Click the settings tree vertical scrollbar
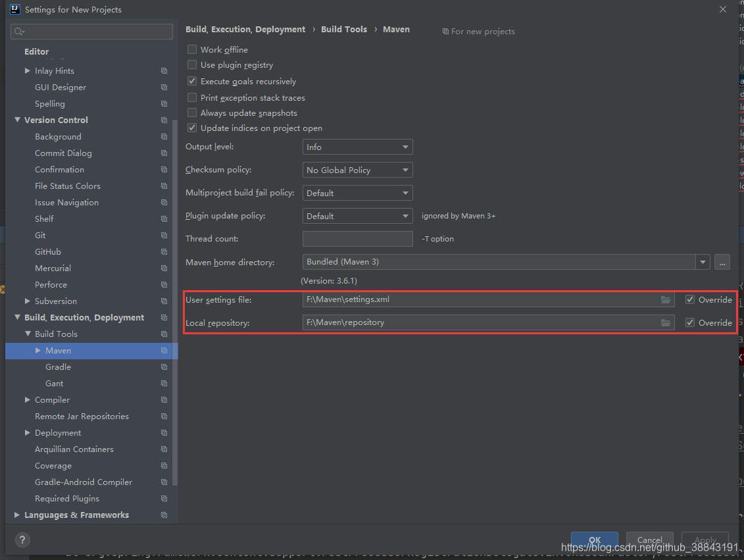The height and width of the screenshot is (560, 744). pos(175,302)
